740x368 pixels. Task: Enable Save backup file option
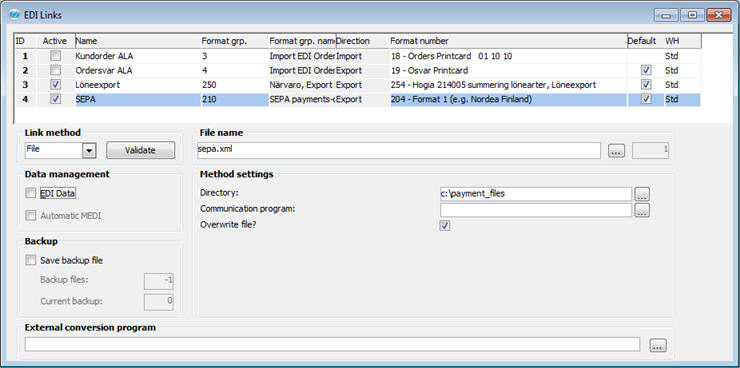tap(31, 260)
